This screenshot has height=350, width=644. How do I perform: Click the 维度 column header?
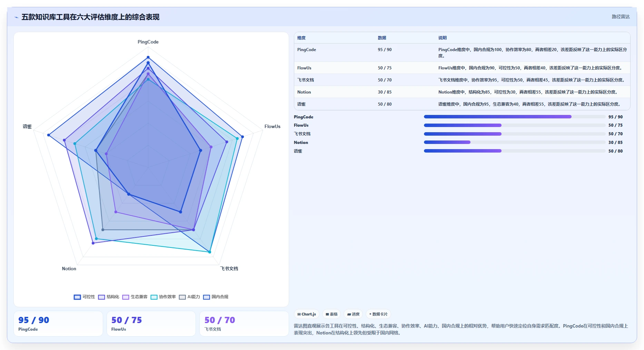point(301,38)
